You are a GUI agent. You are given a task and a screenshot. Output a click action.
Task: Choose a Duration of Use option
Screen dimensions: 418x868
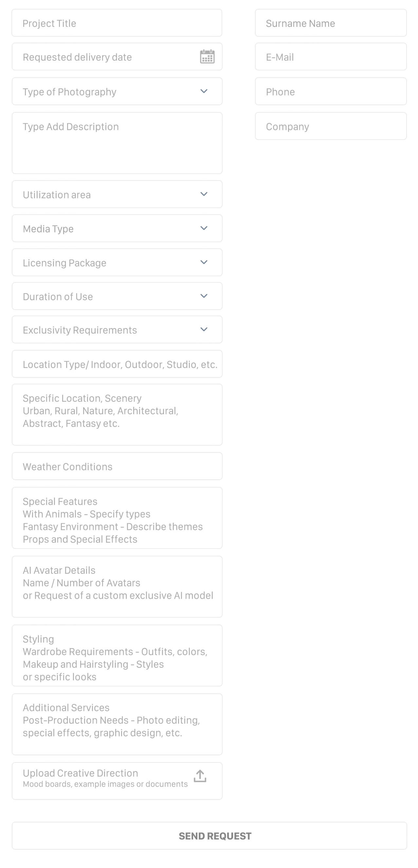pyautogui.click(x=117, y=296)
